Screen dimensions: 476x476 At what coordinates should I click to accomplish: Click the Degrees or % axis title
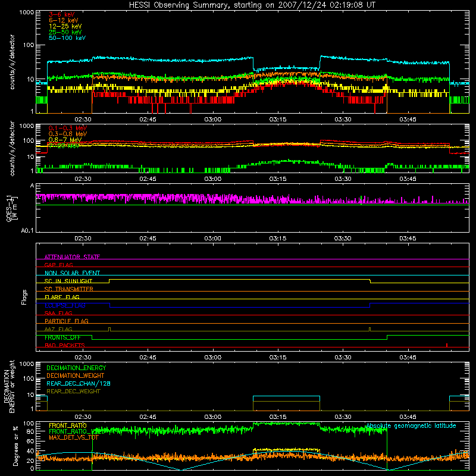(x=16, y=446)
